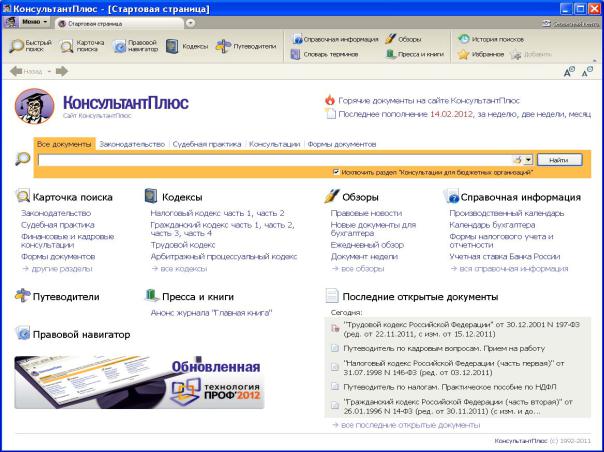Select the Все документы search tab
This screenshot has width=604, height=452.
[x=64, y=144]
